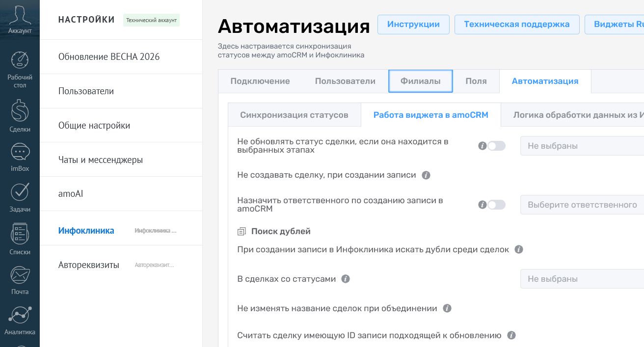This screenshot has height=347, width=644.
Task: Click the 'Поиск дублей' heading text
Action: 281,231
